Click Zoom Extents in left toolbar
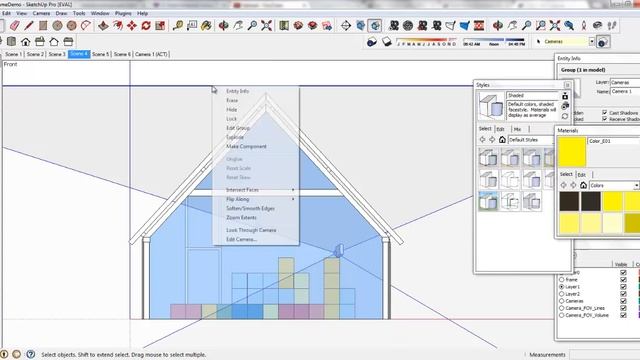 click(x=267, y=26)
